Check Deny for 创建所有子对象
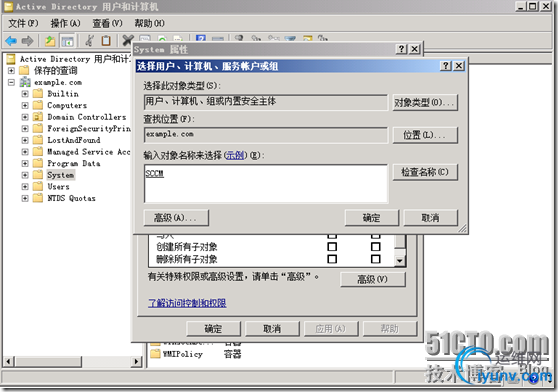This screenshot has height=392, width=558. pos(375,247)
